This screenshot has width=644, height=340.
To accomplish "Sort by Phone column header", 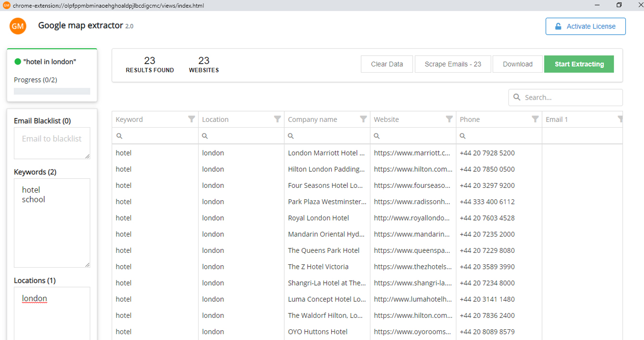I will tap(470, 119).
